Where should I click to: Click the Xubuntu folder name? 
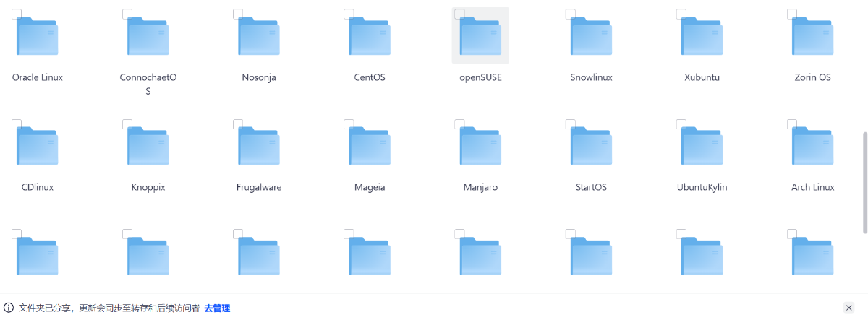pos(702,77)
